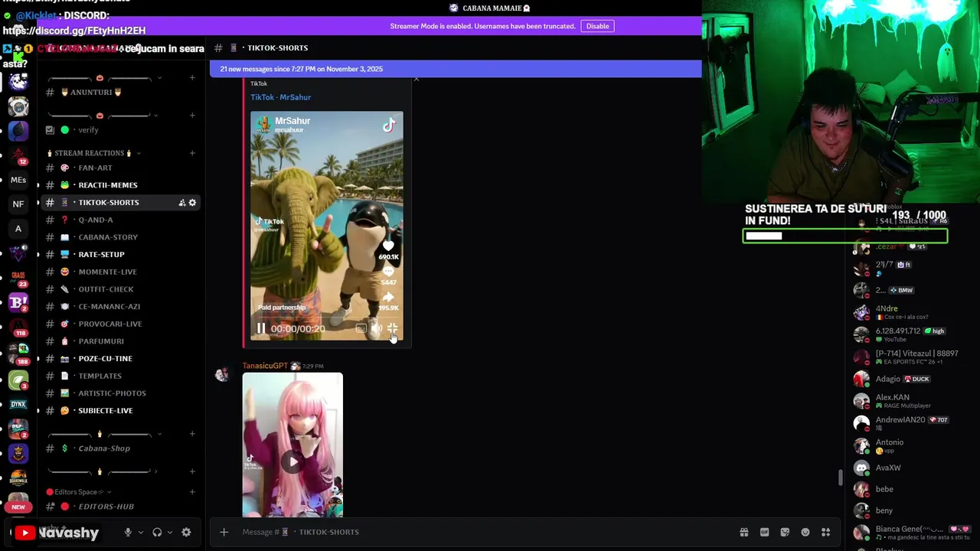Close the TikTok embed with the X
Viewport: 980px width, 551px height.
[x=416, y=79]
